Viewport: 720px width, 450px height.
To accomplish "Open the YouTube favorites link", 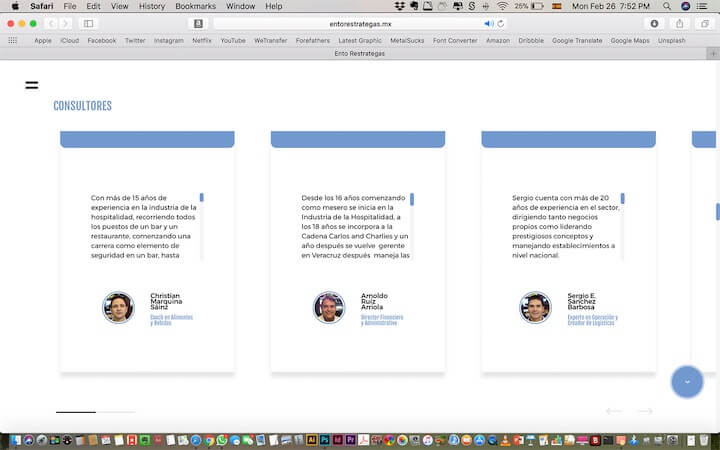I will pos(233,40).
